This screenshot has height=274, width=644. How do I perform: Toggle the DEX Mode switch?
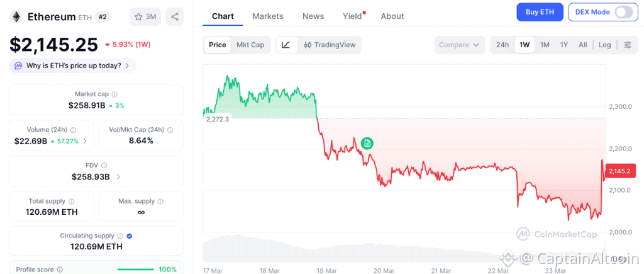(623, 12)
